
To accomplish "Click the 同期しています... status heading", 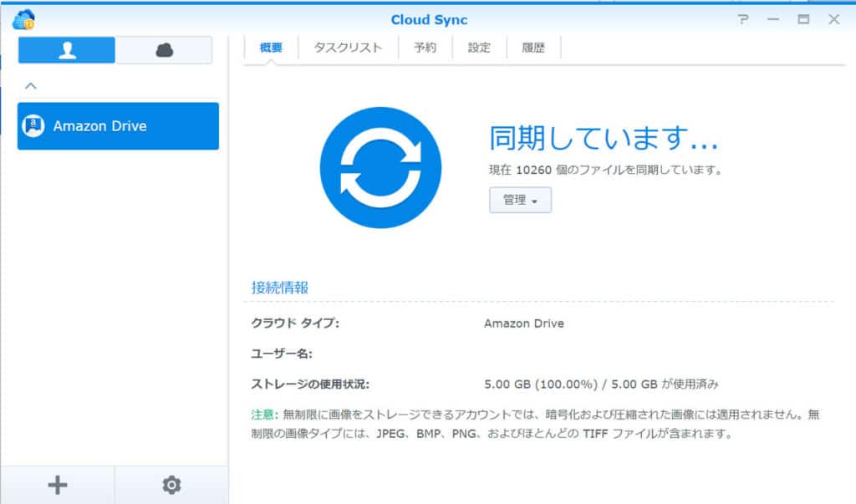I will [x=604, y=138].
